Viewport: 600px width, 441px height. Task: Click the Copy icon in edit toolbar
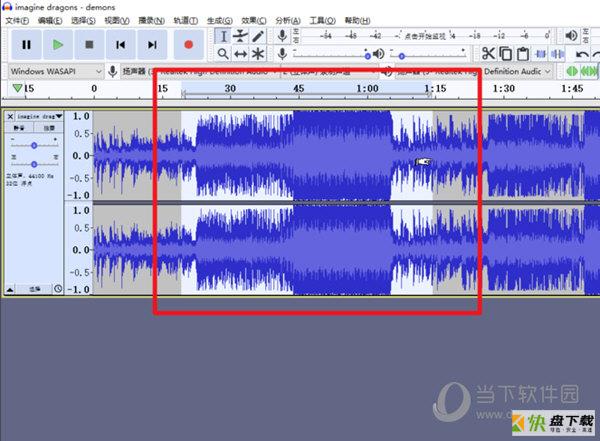(506, 54)
